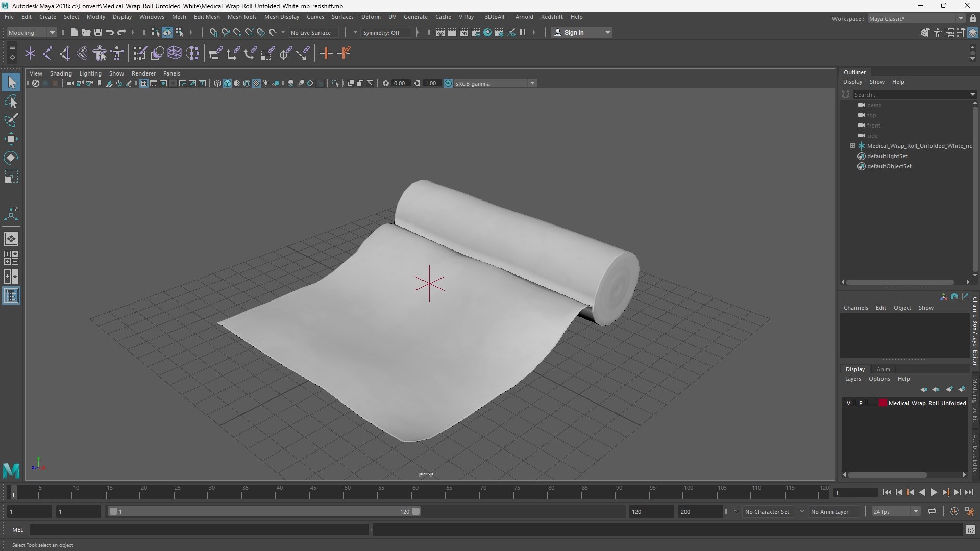The height and width of the screenshot is (551, 980).
Task: Click the Outliner search input field
Action: pos(911,94)
